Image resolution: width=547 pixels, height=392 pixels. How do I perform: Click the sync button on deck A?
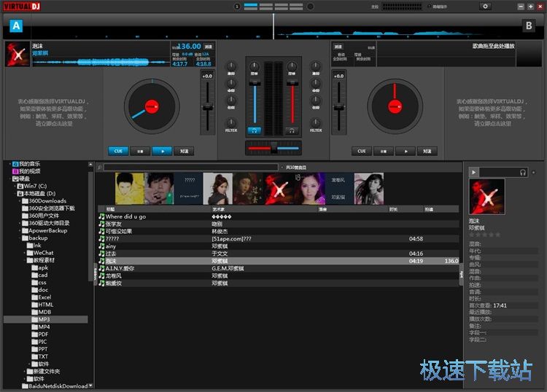click(184, 152)
